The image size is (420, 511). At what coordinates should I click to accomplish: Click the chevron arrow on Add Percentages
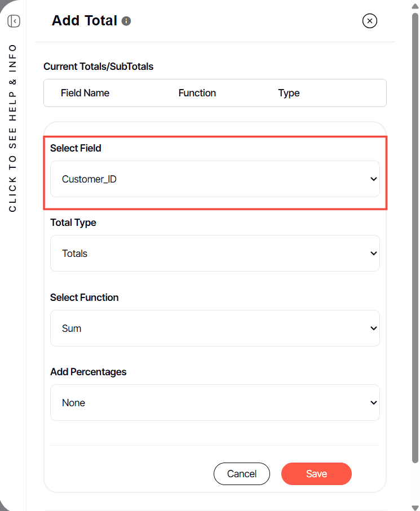tap(374, 402)
